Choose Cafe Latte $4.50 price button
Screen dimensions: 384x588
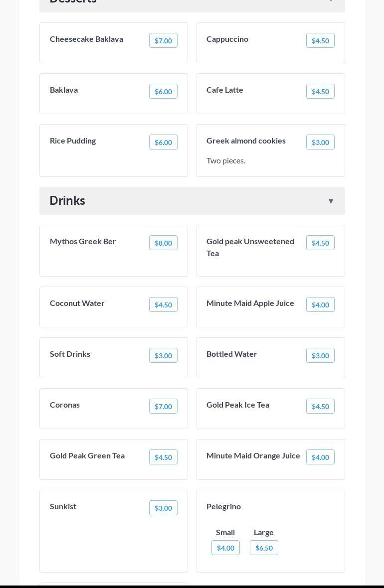pyautogui.click(x=320, y=92)
